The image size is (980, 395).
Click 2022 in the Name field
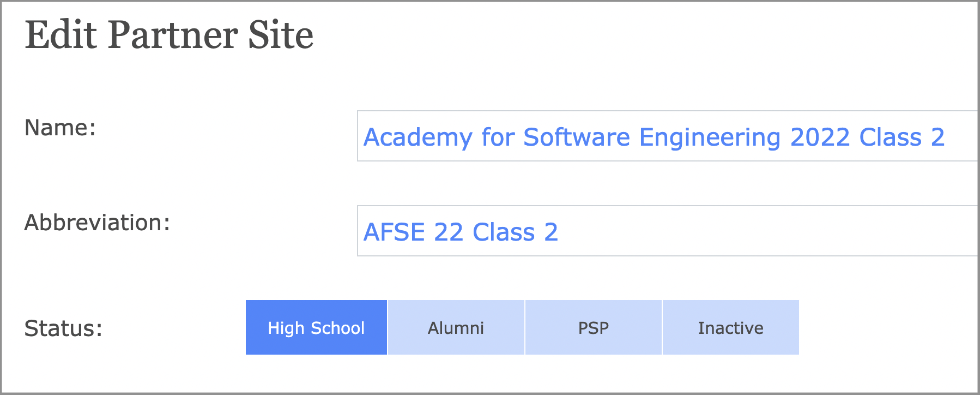(820, 137)
